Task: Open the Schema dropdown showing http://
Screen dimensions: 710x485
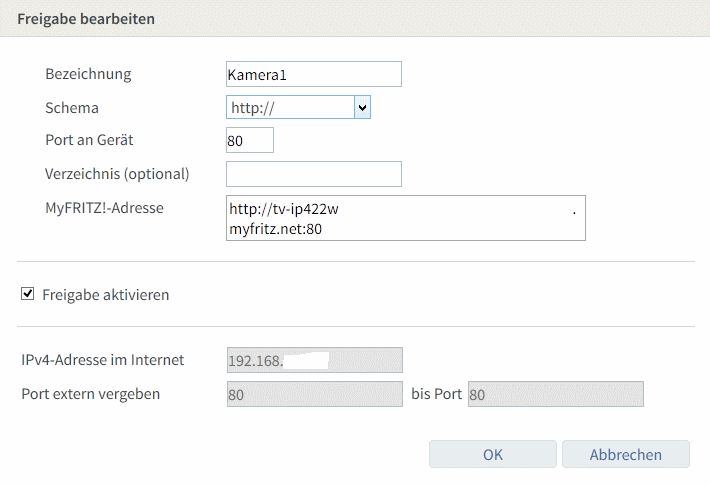Action: coord(298,107)
